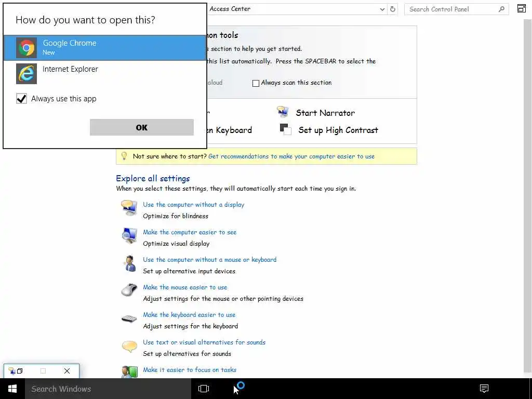
Task: Open Task View on the taskbar
Action: [204, 389]
